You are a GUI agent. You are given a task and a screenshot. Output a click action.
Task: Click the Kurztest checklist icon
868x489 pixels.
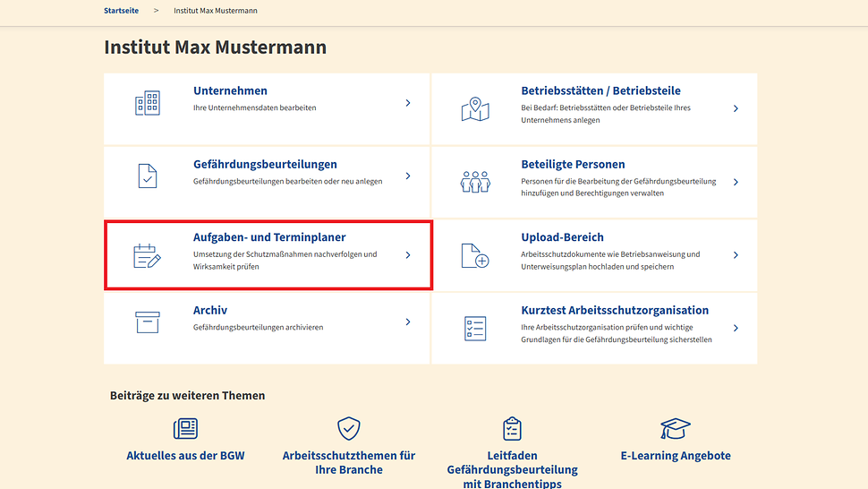(x=475, y=329)
